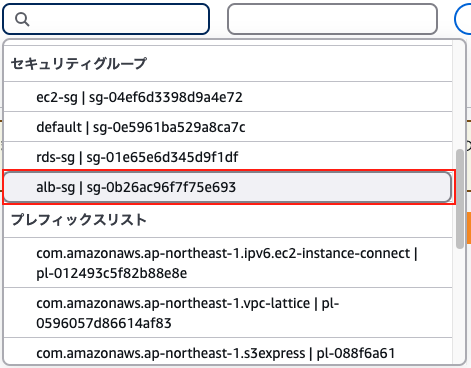Click the blank strip above セキュリティグループ heading
The height and width of the screenshot is (368, 471).
click(228, 43)
